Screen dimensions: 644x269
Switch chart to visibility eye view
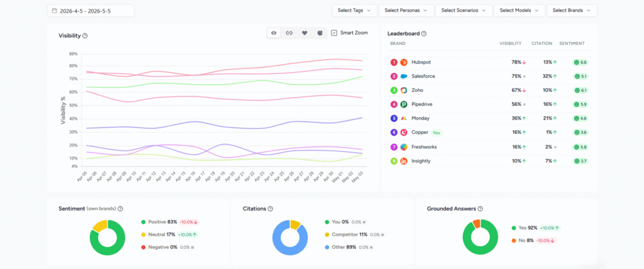point(274,33)
